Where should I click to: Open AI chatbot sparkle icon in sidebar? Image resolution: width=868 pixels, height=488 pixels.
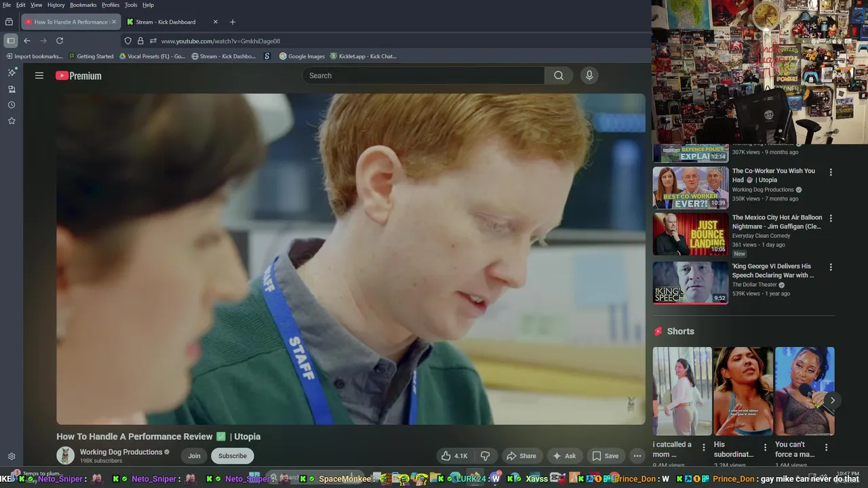point(12,73)
